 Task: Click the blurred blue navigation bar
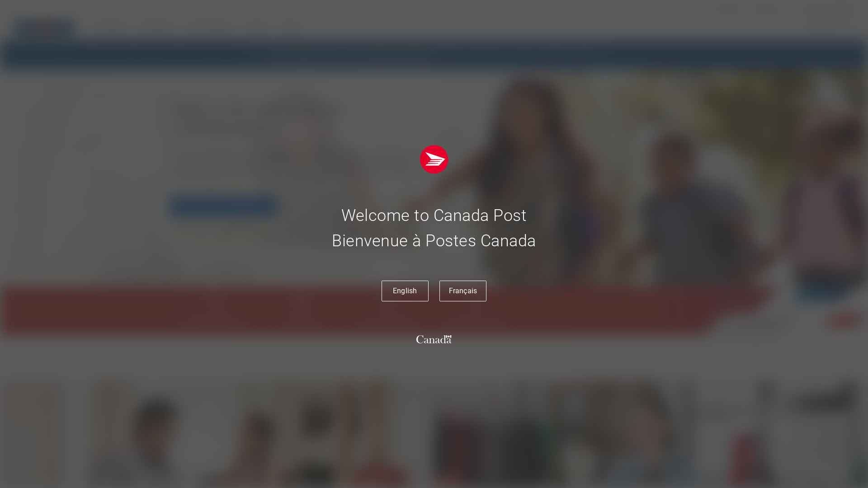point(434,55)
